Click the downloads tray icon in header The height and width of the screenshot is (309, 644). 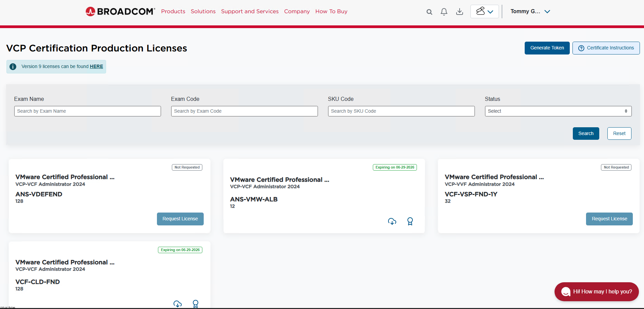click(459, 12)
